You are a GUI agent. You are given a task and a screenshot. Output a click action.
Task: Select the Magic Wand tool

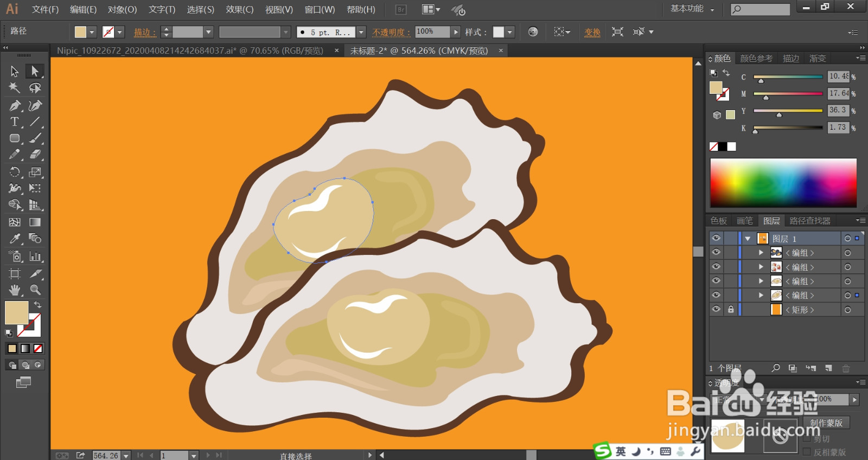click(15, 88)
